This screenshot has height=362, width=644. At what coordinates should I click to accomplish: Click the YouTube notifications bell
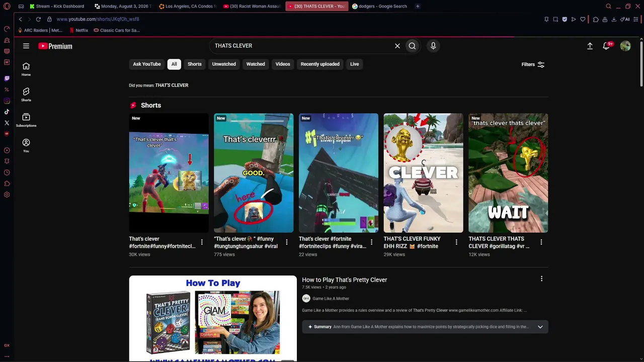(606, 46)
